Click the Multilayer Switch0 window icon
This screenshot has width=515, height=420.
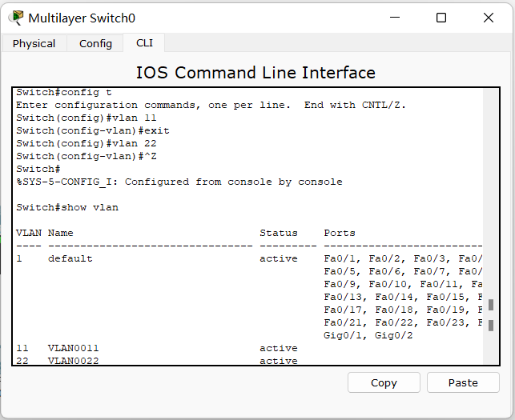point(16,18)
